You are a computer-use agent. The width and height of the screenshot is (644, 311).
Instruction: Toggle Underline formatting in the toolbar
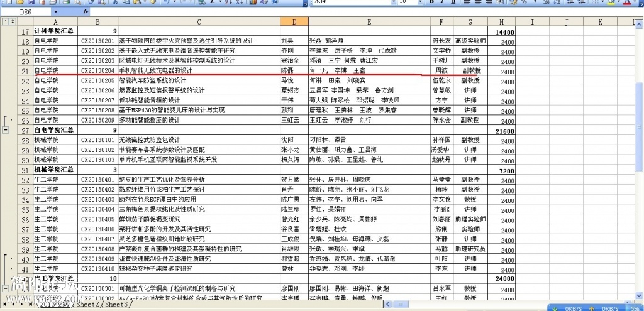pos(453,2)
